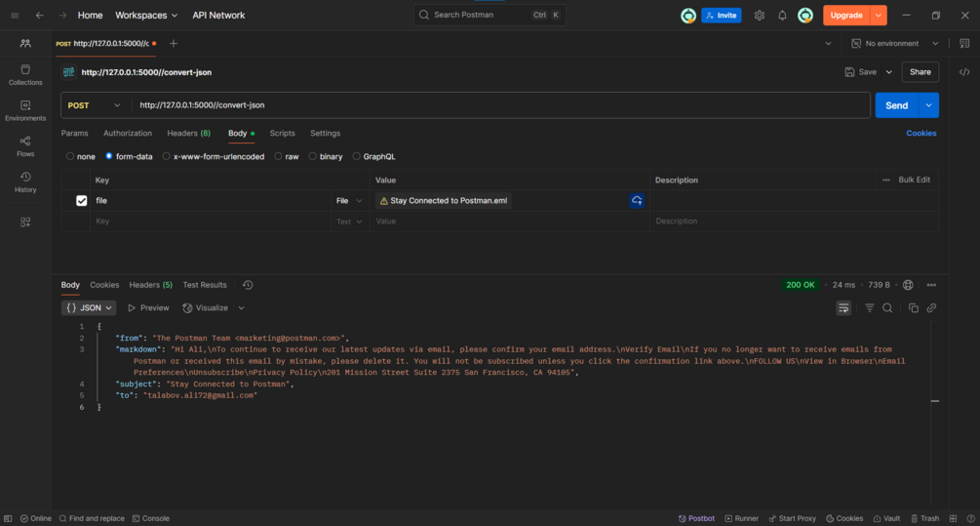Click the Share button
This screenshot has width=980, height=526.
(x=920, y=72)
